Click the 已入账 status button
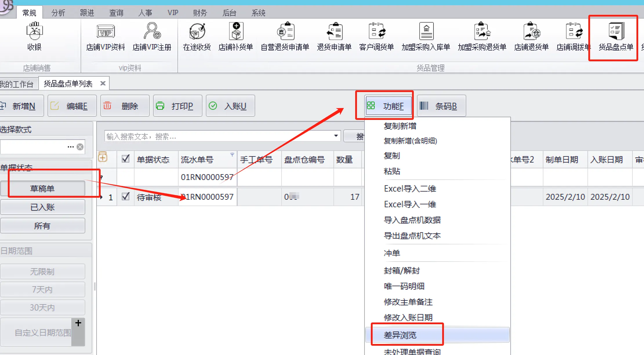 (43, 207)
